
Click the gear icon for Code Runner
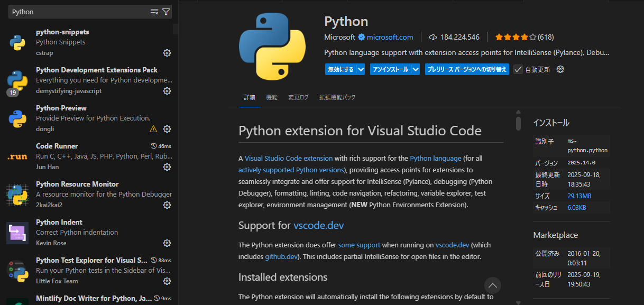(167, 167)
